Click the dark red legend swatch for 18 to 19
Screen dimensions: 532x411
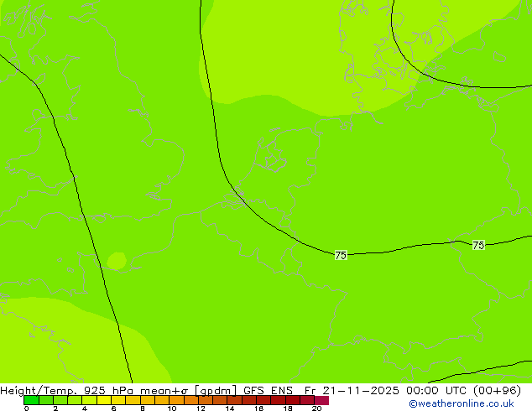click(x=293, y=400)
